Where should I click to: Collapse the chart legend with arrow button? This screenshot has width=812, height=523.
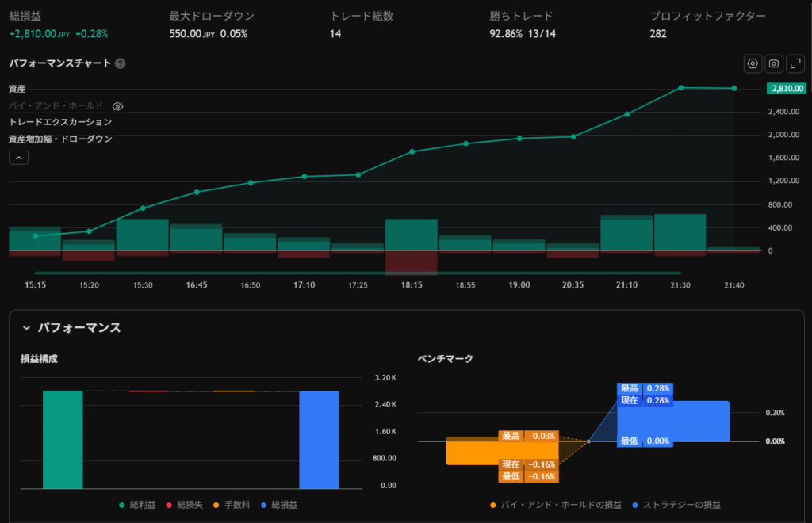(x=19, y=158)
